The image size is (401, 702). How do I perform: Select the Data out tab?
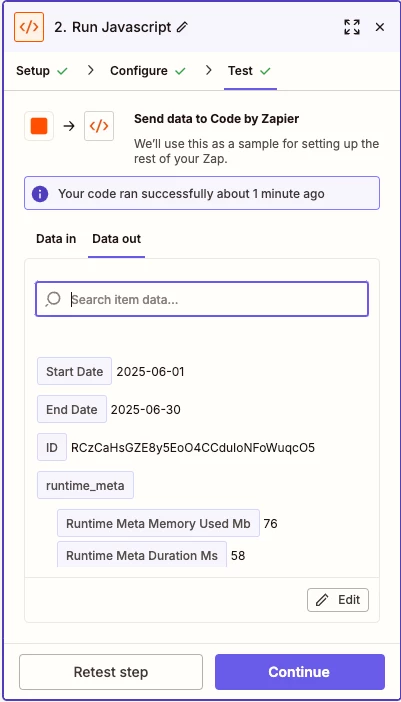116,239
